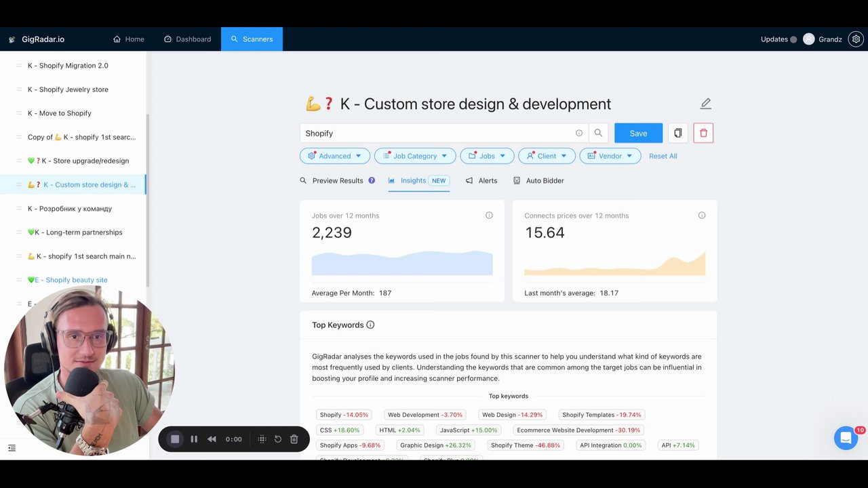Switch to the Auto Bidder tab
This screenshot has height=488, width=868.
coord(538,181)
